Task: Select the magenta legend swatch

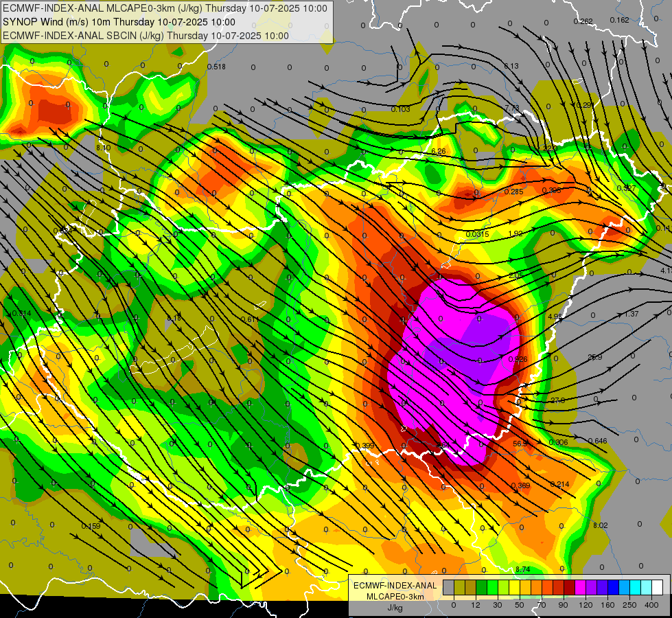Action: pos(581,587)
